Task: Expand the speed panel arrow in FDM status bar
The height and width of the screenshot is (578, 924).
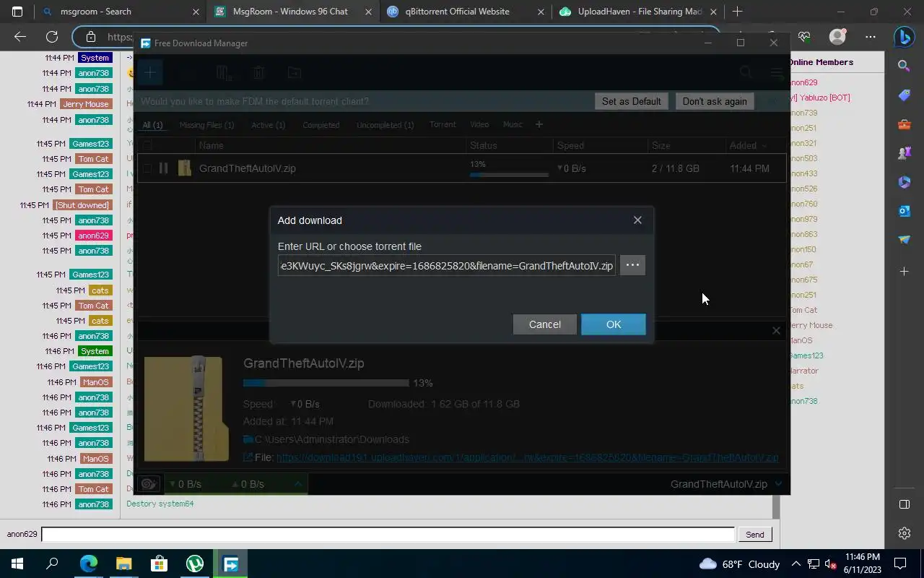Action: [297, 484]
